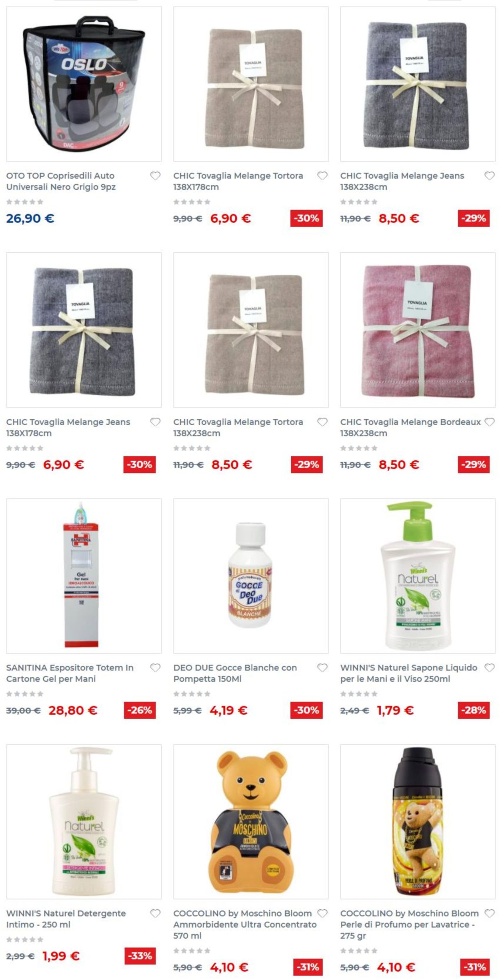Toggle wishlist heart for Jeans 138X238cm tovaglia
The height and width of the screenshot is (980, 500).
tap(490, 176)
